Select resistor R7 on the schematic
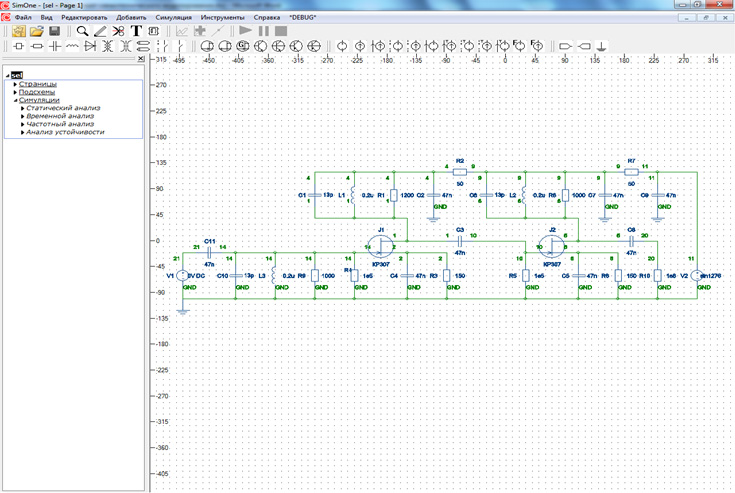The image size is (735, 493). (x=631, y=172)
